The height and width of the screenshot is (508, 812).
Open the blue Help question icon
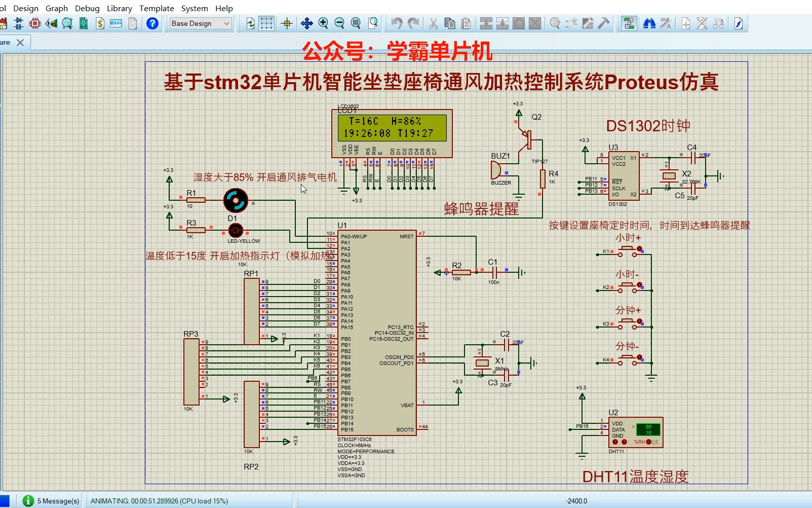(152, 23)
